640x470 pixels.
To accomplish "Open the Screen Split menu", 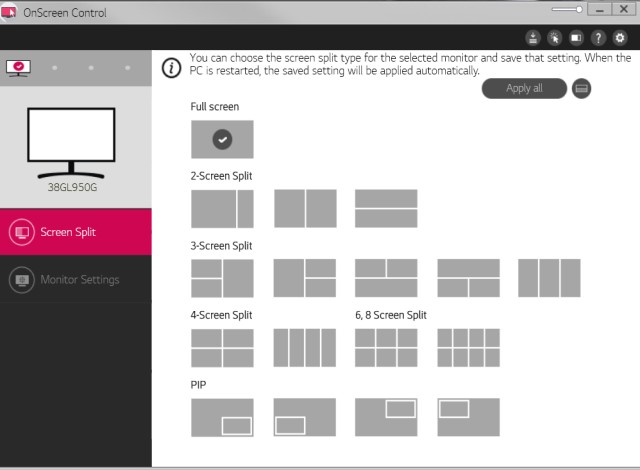I will pos(76,232).
